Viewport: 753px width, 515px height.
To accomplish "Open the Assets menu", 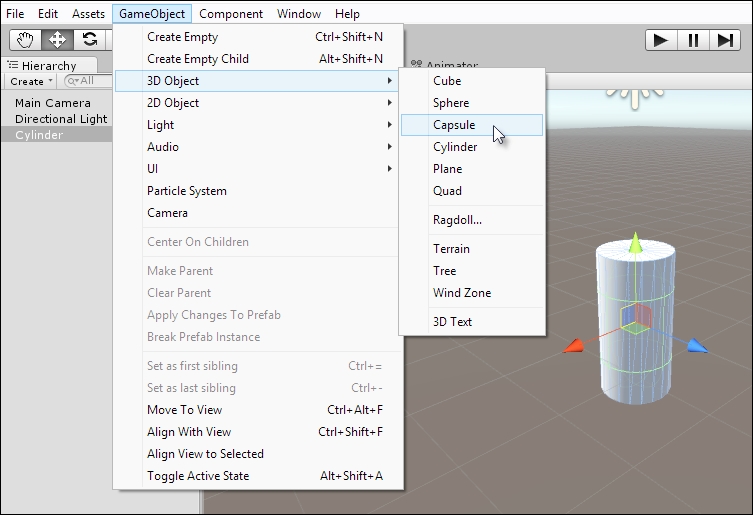I will click(88, 14).
